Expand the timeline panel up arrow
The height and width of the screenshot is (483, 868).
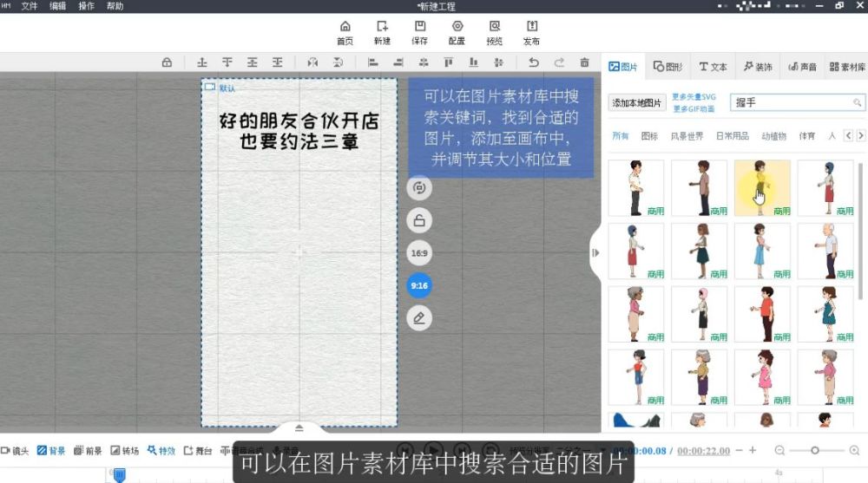coord(299,428)
